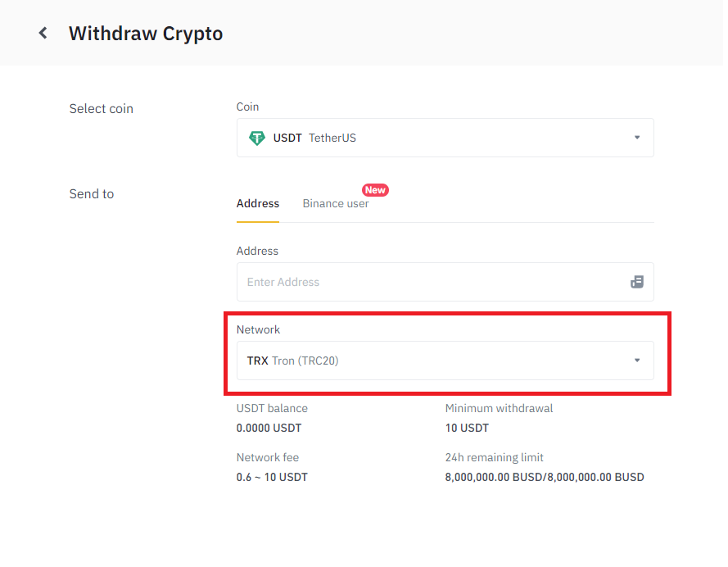728x567 pixels.
Task: Click the Withdraw Crypto page title
Action: pos(146,34)
